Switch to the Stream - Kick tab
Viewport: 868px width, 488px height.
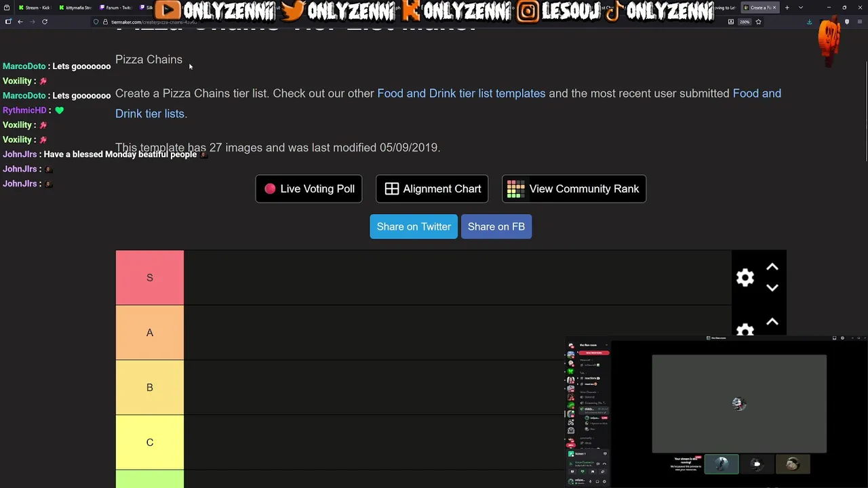pos(34,7)
